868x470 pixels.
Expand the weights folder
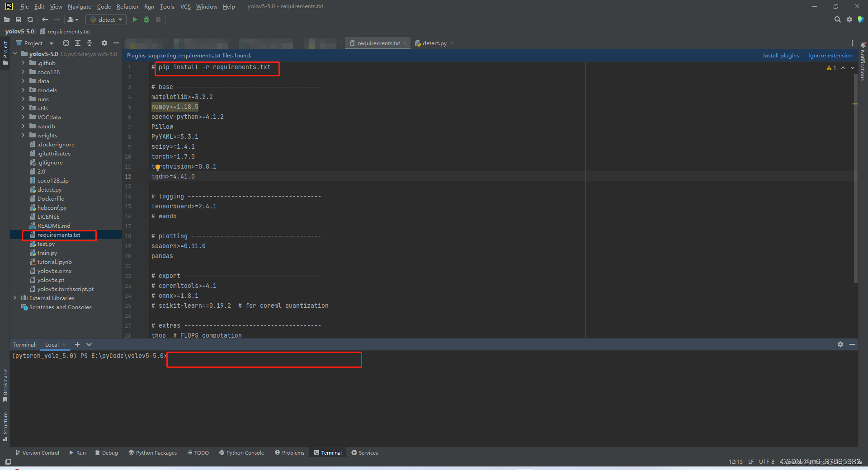pos(23,135)
